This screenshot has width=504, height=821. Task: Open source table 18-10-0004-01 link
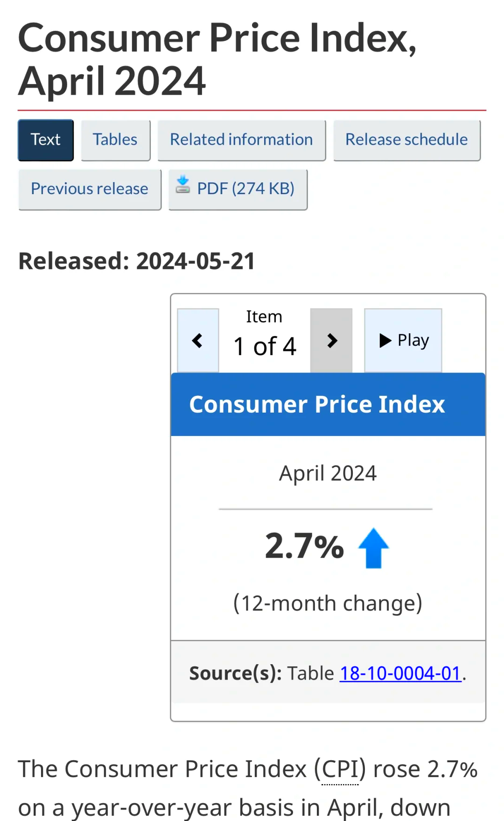point(400,674)
